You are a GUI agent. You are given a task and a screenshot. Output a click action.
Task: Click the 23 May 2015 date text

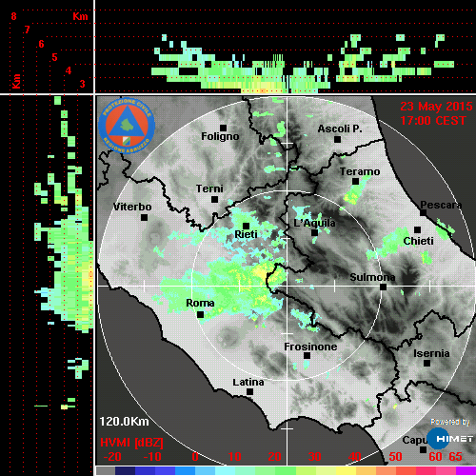click(x=436, y=107)
